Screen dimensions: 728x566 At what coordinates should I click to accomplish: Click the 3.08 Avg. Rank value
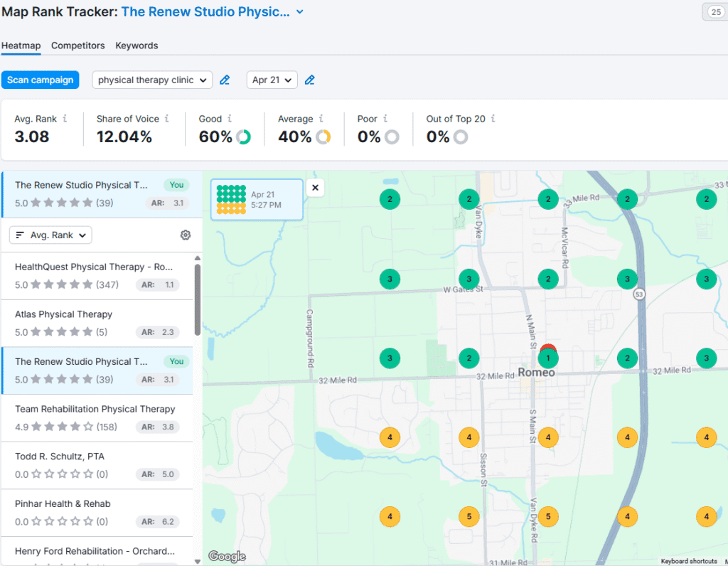31,137
